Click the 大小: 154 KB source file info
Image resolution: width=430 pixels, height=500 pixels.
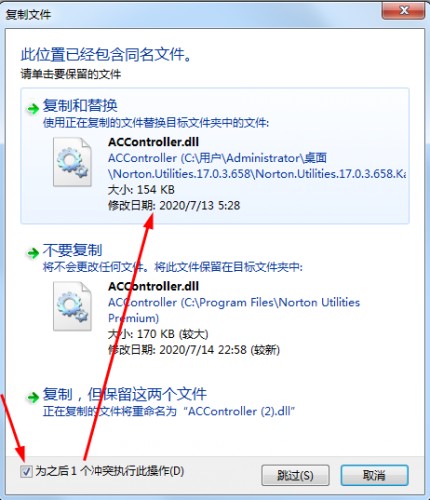(141, 190)
